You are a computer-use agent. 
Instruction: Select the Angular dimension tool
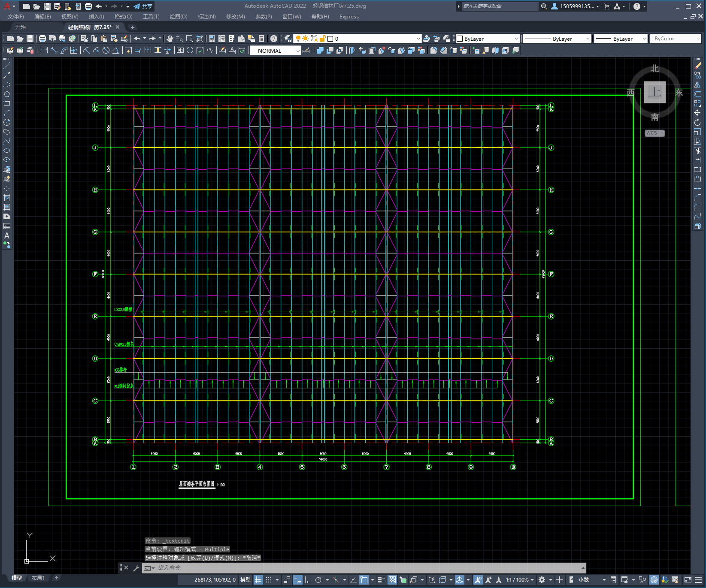115,51
